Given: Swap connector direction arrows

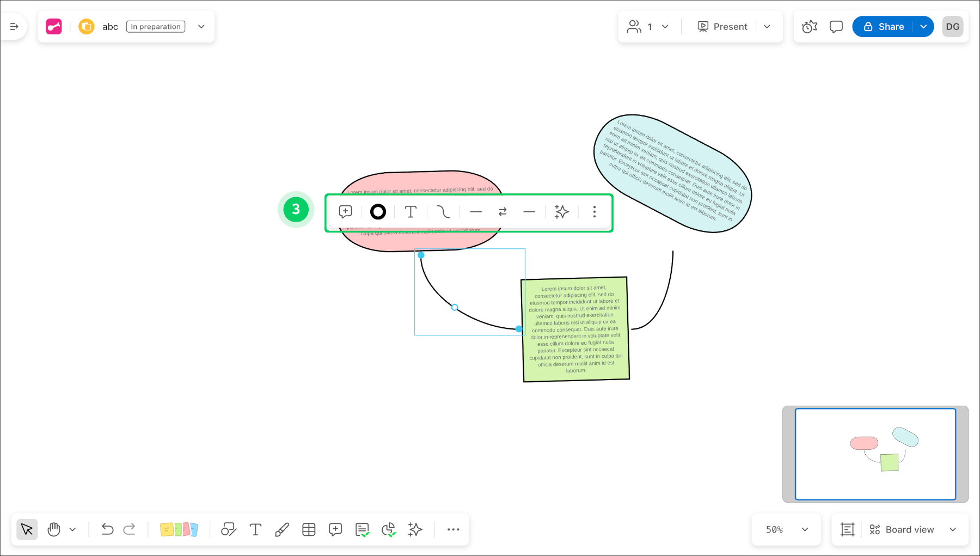Looking at the screenshot, I should pos(503,212).
